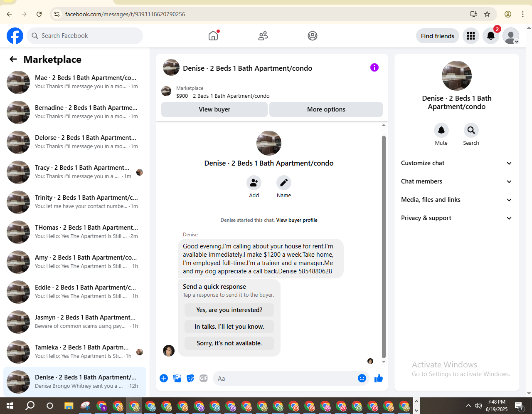Click the Name pencil icon

point(284,183)
